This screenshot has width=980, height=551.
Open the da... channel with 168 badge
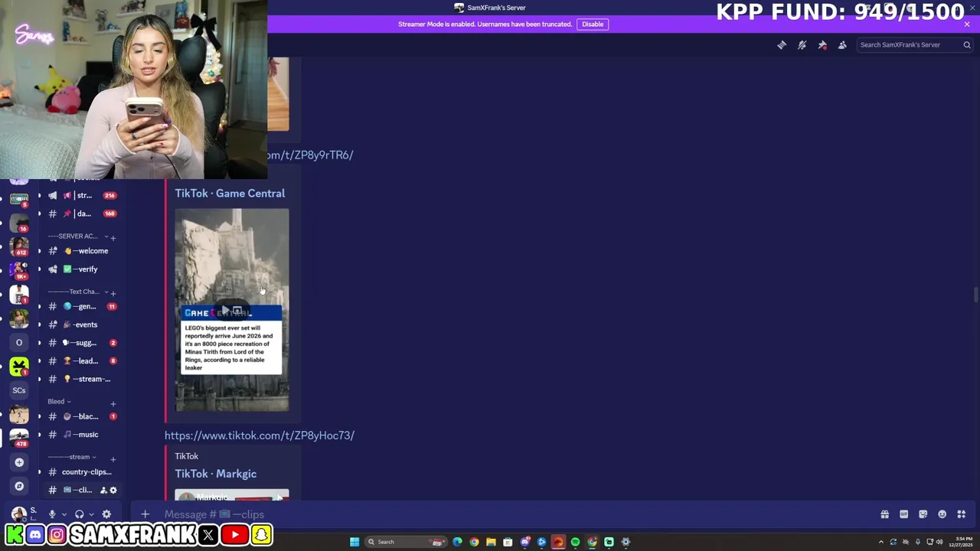point(81,214)
